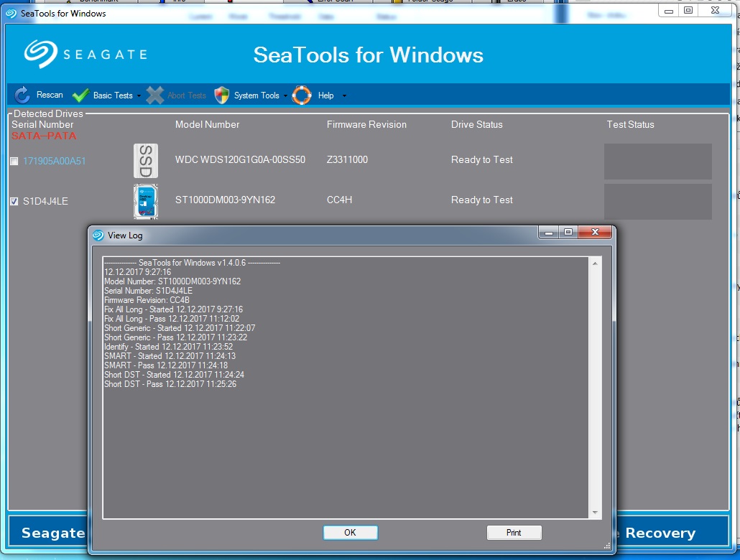The width and height of the screenshot is (740, 560).
Task: Click the View Log resize grip corner
Action: [x=607, y=546]
